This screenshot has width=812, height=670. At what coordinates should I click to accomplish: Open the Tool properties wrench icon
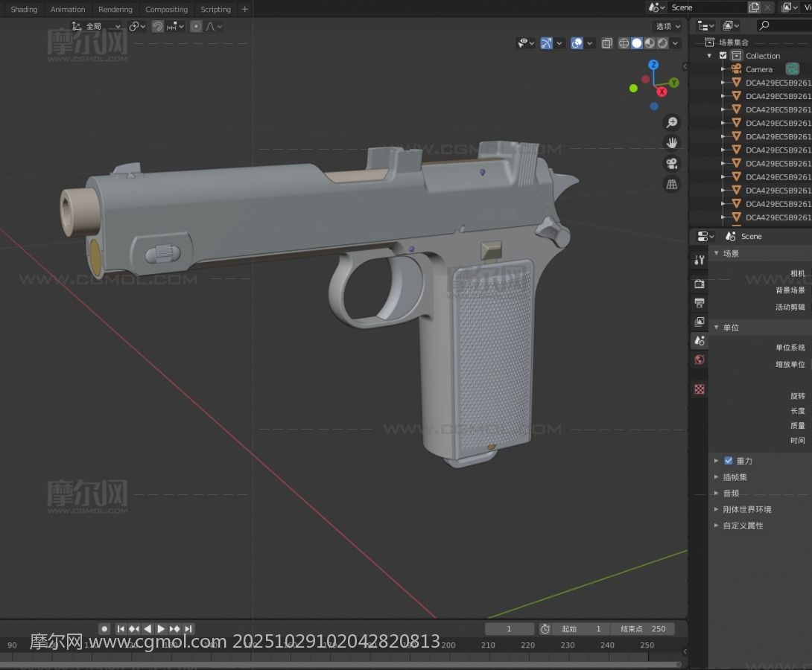coord(700,260)
